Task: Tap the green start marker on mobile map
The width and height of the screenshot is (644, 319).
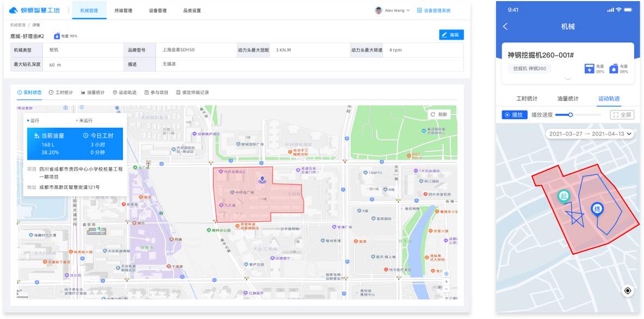Action: pos(563,196)
